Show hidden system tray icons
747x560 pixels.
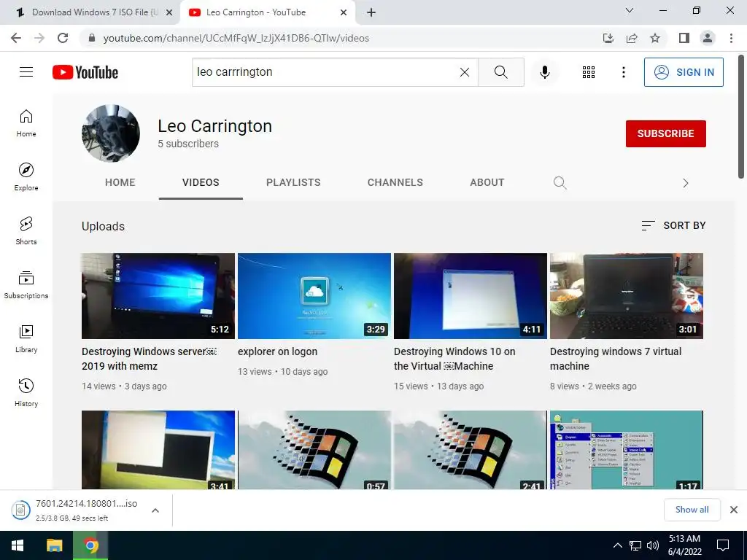pyautogui.click(x=617, y=545)
